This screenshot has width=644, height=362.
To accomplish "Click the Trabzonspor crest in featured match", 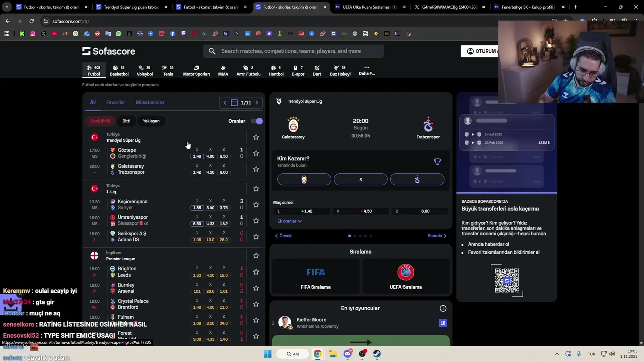I will point(428,124).
